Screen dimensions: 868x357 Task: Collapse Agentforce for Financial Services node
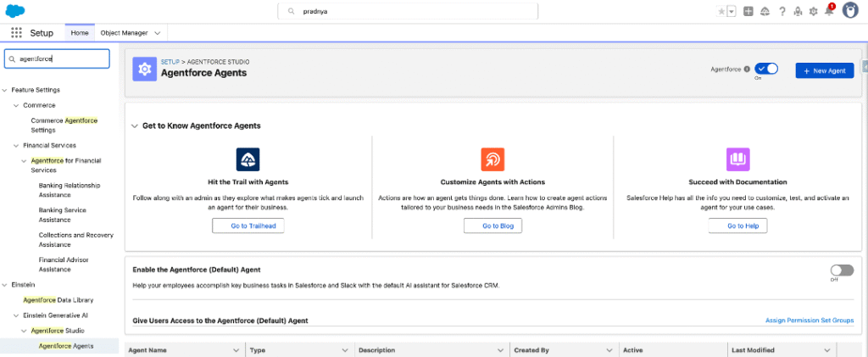pos(25,160)
